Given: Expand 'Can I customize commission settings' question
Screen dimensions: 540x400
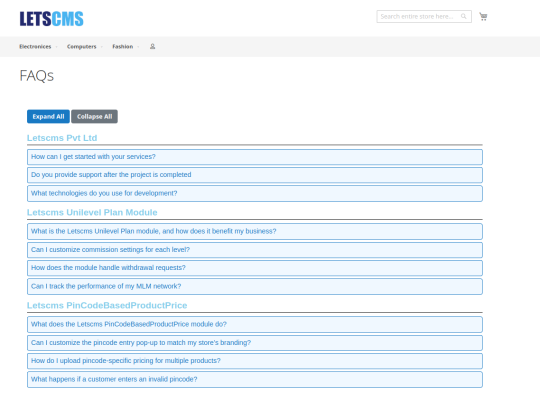Looking at the screenshot, I should pos(255,250).
